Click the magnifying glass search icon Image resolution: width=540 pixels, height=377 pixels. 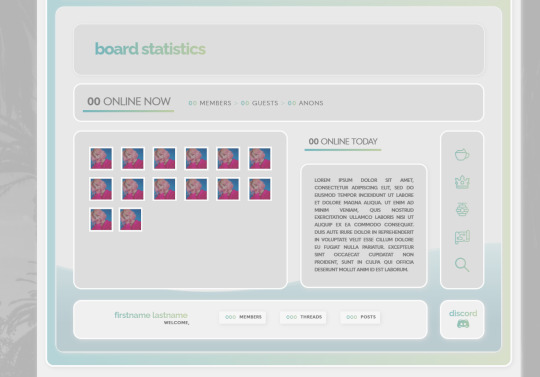coord(462,264)
